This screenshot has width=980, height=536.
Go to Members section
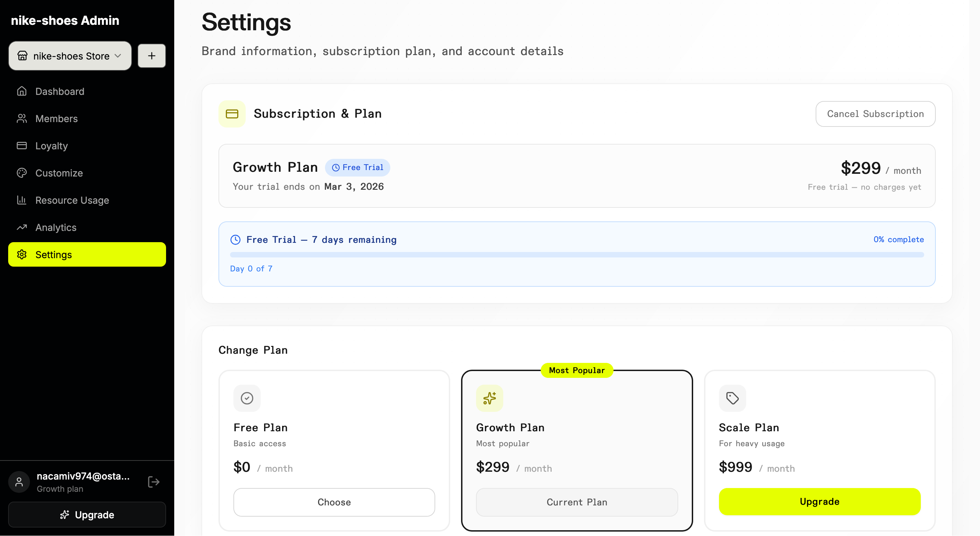coord(56,119)
